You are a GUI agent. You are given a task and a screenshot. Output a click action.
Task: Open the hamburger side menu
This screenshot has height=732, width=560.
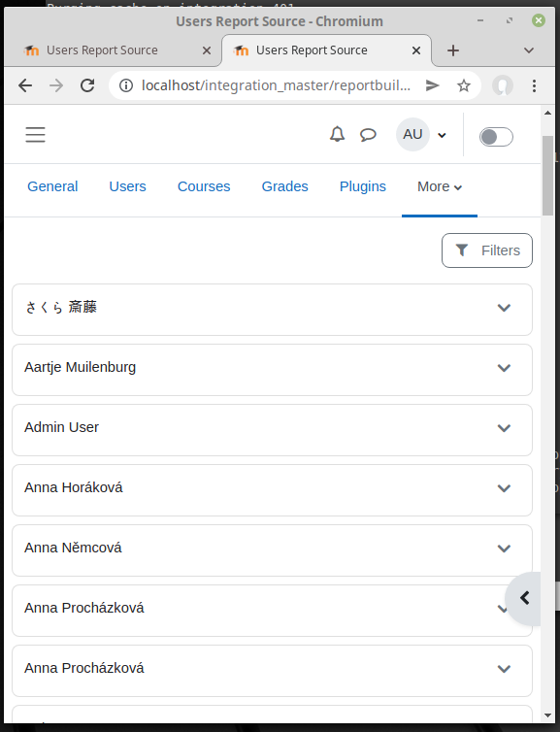coord(36,134)
